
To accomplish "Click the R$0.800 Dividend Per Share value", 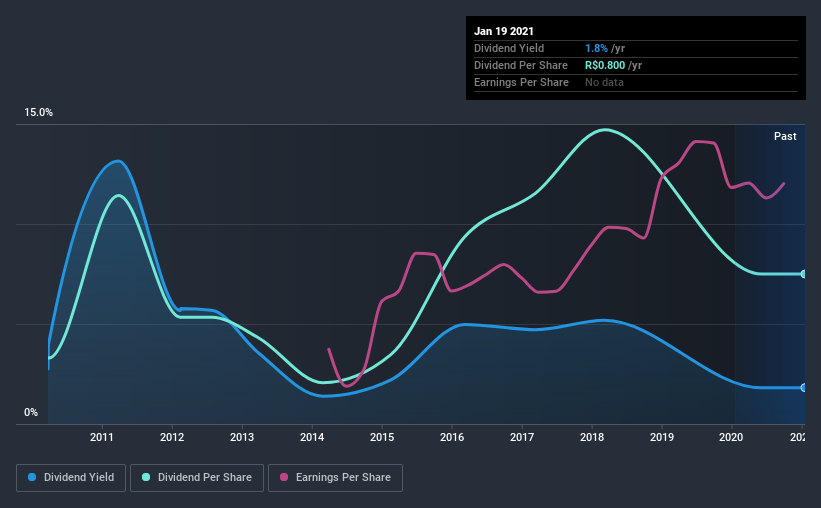I will (605, 65).
